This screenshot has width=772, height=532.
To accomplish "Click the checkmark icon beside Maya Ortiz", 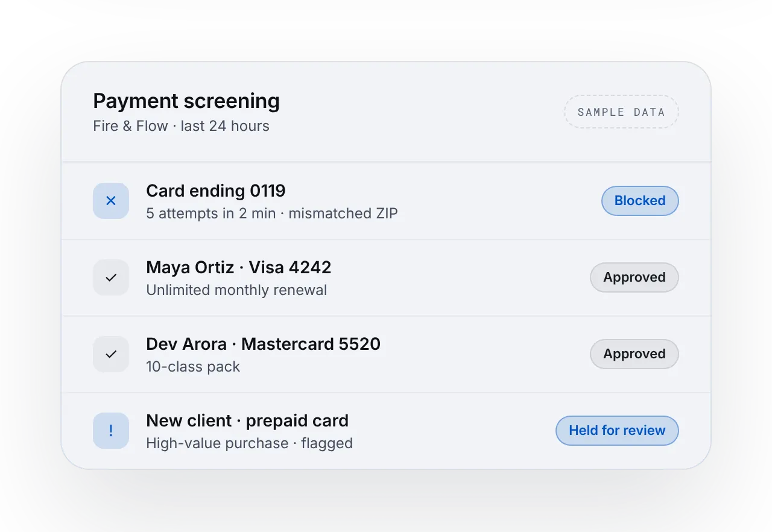I will coord(111,277).
